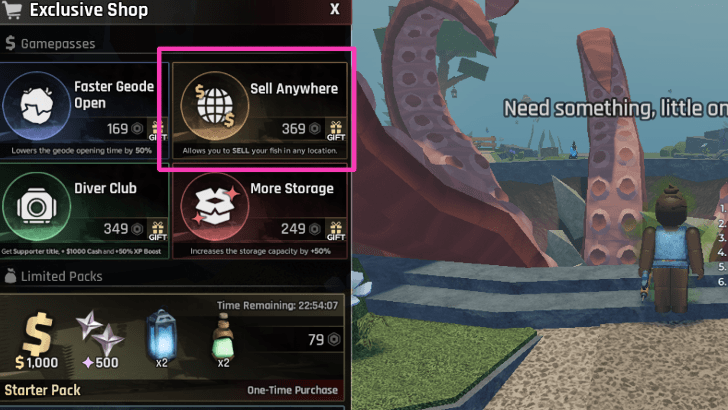This screenshot has width=728, height=410.
Task: Click the Diver Club helmet icon
Action: coord(36,206)
